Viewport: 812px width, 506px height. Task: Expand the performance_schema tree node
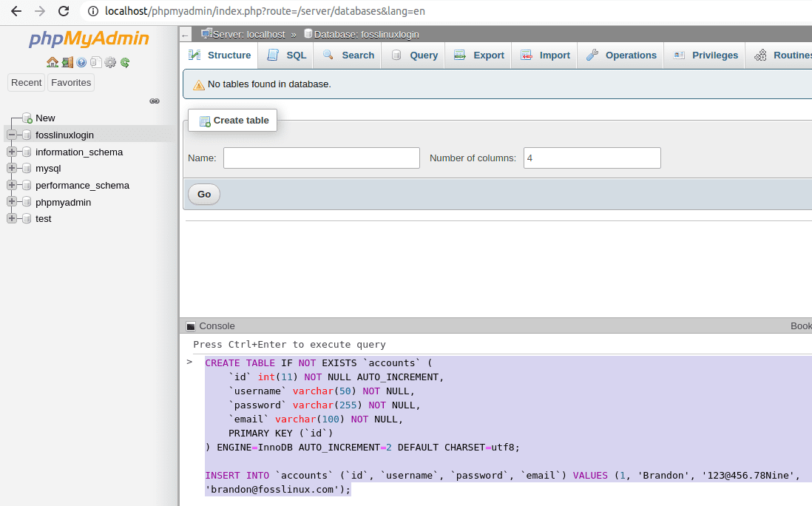coord(11,185)
